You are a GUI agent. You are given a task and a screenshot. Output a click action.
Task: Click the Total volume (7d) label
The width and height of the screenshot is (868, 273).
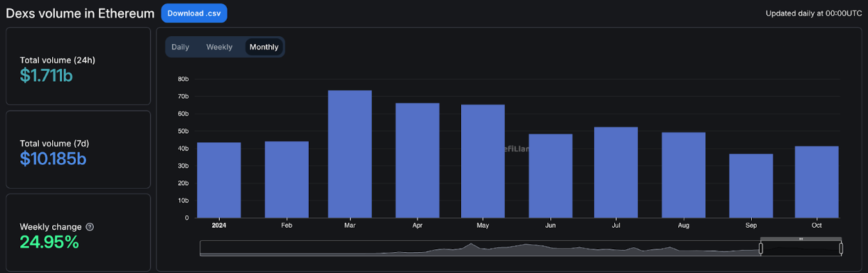54,143
